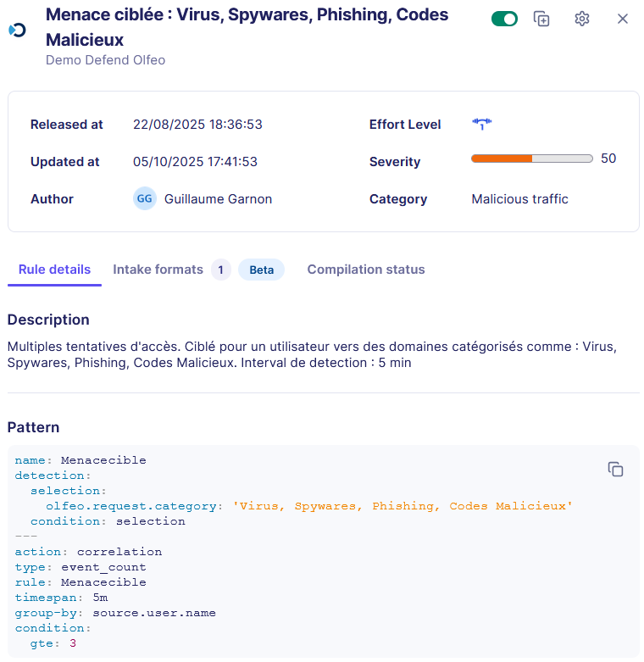
Task: Click the author name Guillaume Garnon
Action: click(x=218, y=199)
